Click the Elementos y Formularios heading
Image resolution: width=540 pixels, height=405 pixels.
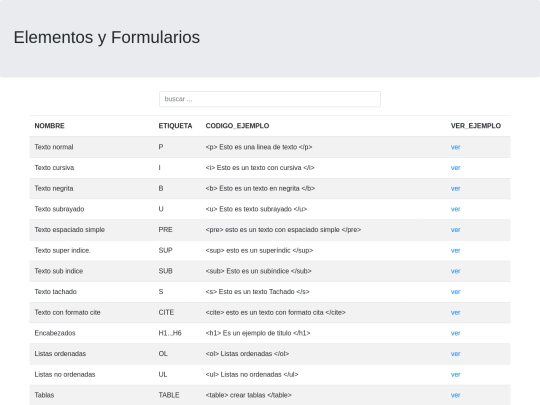107,37
